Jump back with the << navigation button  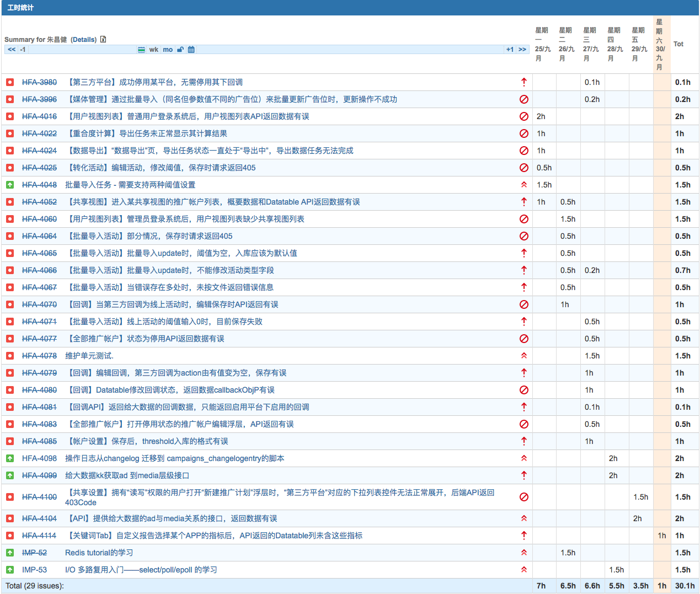[x=12, y=50]
